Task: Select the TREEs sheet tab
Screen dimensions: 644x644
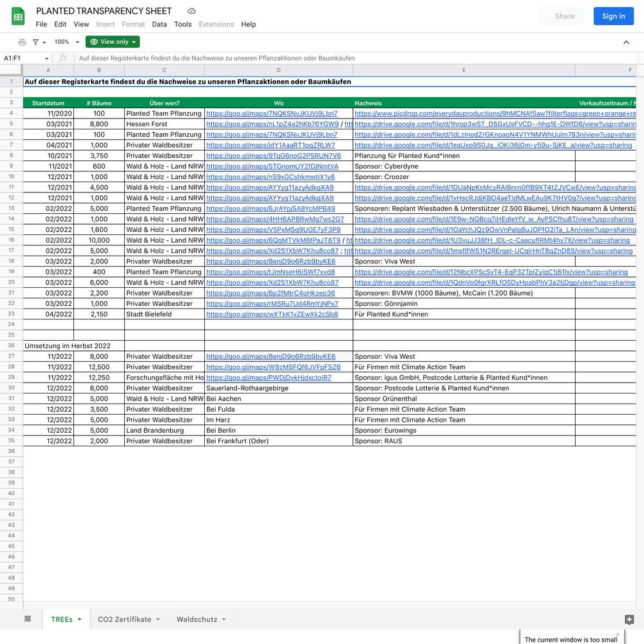Action: coord(62,620)
